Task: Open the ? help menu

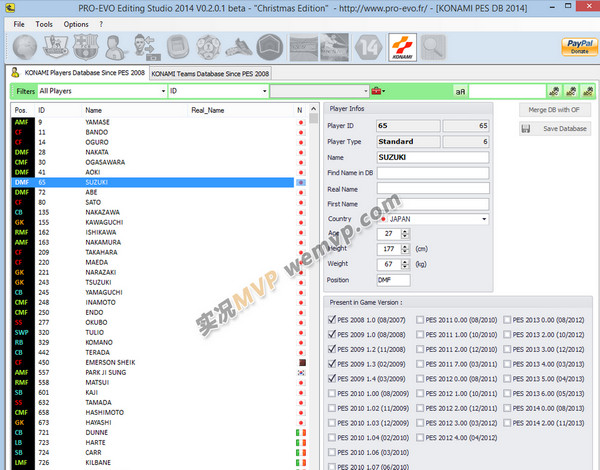Action: (x=101, y=24)
